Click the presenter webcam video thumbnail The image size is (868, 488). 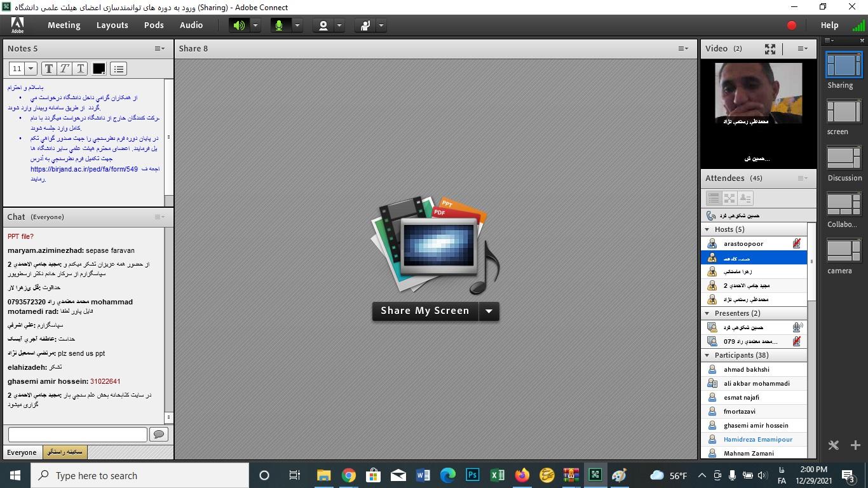pyautogui.click(x=759, y=93)
